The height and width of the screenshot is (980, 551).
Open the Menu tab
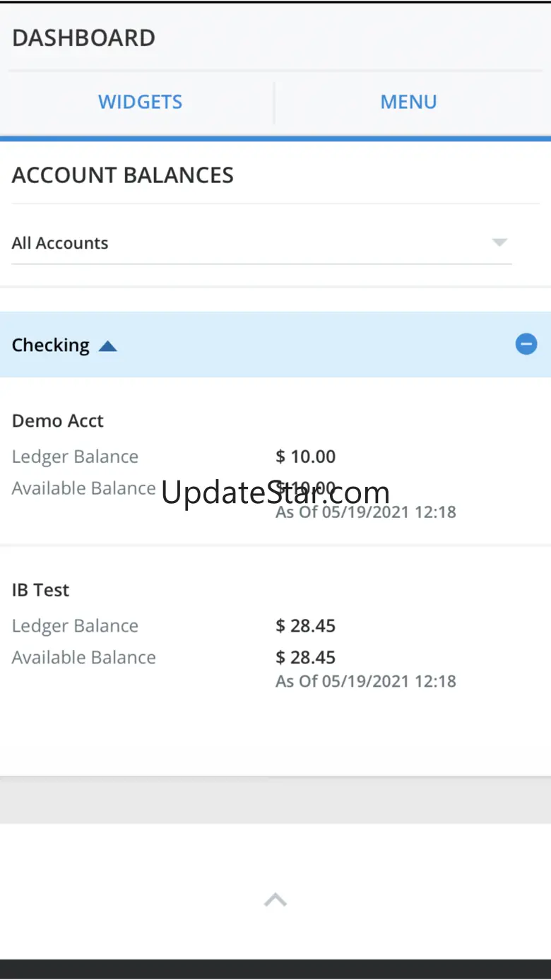(x=408, y=102)
